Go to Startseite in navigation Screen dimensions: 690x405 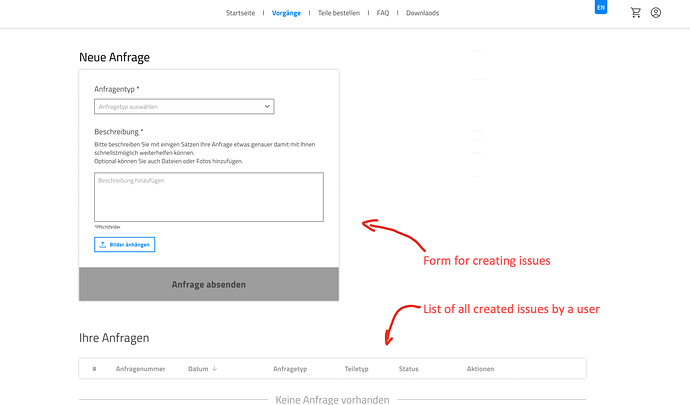pos(240,13)
